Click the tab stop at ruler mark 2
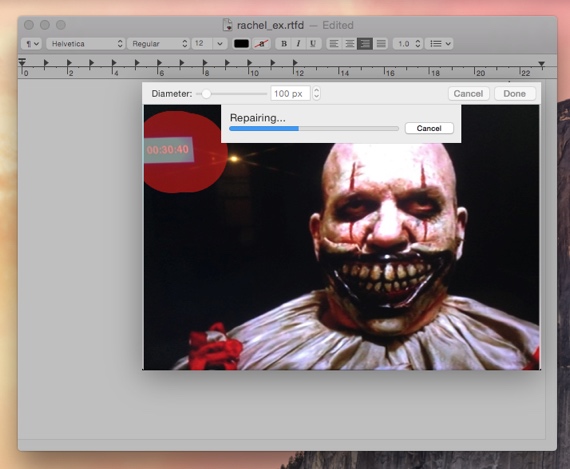This screenshot has width=570, height=469. coord(69,63)
